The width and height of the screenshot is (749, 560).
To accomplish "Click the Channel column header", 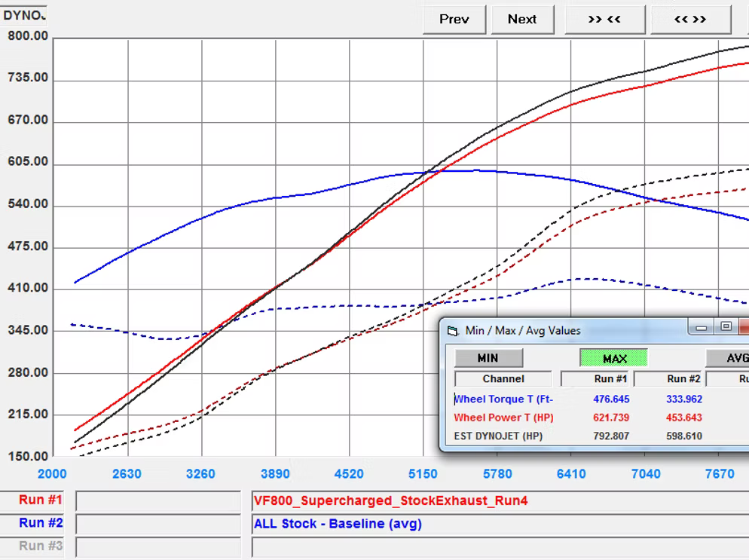I will click(x=503, y=379).
